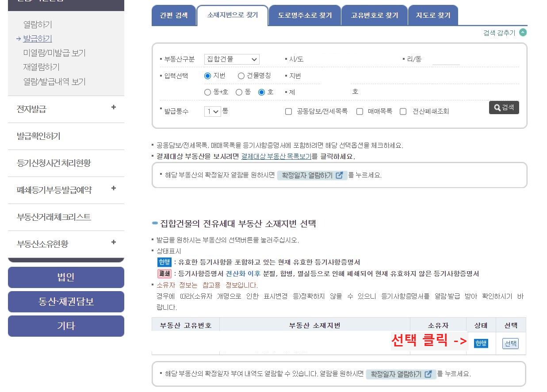Switch to the 도로명주소로 찾기 tab
547x392 pixels.
pyautogui.click(x=304, y=15)
